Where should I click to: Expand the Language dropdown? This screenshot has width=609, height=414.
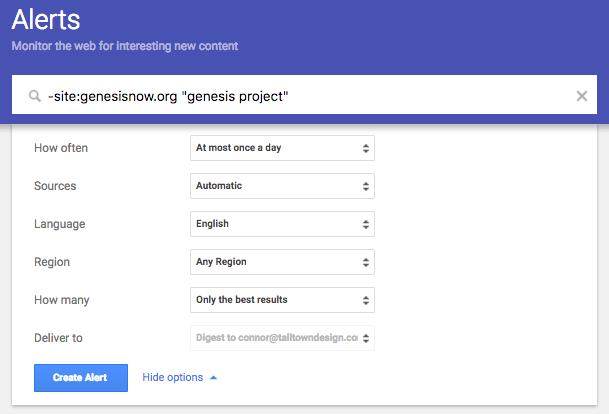282,224
